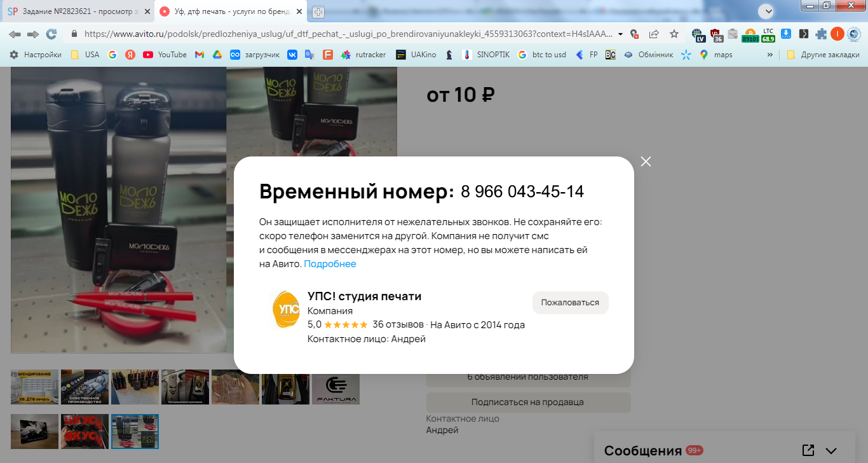Switch to the Задание №2823621 tab
The width and height of the screenshot is (868, 463).
77,11
